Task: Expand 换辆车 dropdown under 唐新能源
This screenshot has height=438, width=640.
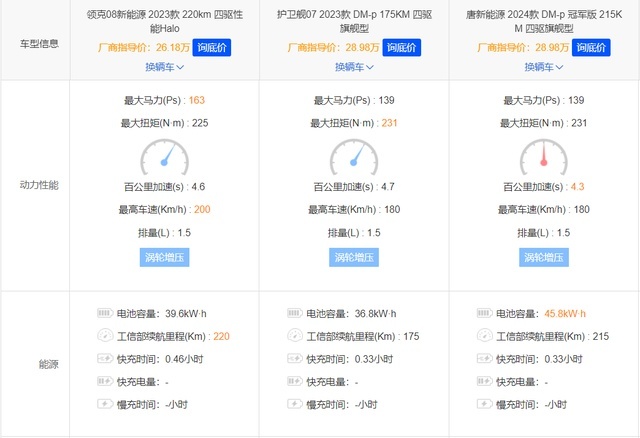Action: click(x=544, y=67)
